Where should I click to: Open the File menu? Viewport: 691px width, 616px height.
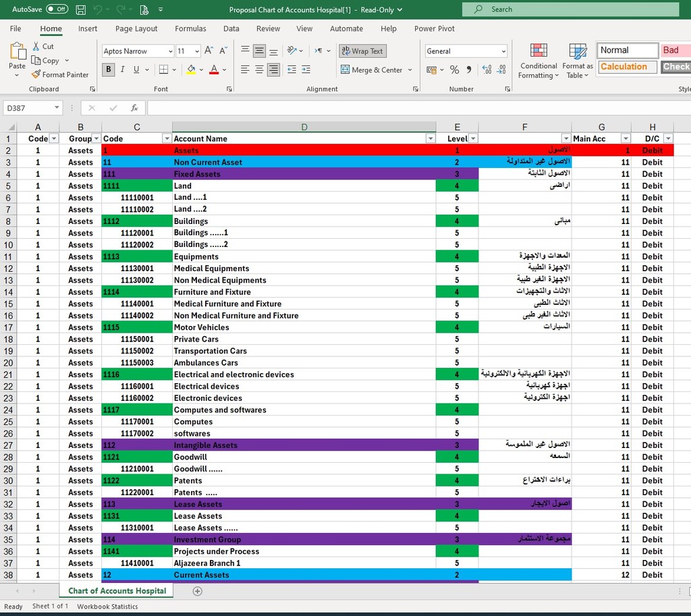(x=16, y=28)
